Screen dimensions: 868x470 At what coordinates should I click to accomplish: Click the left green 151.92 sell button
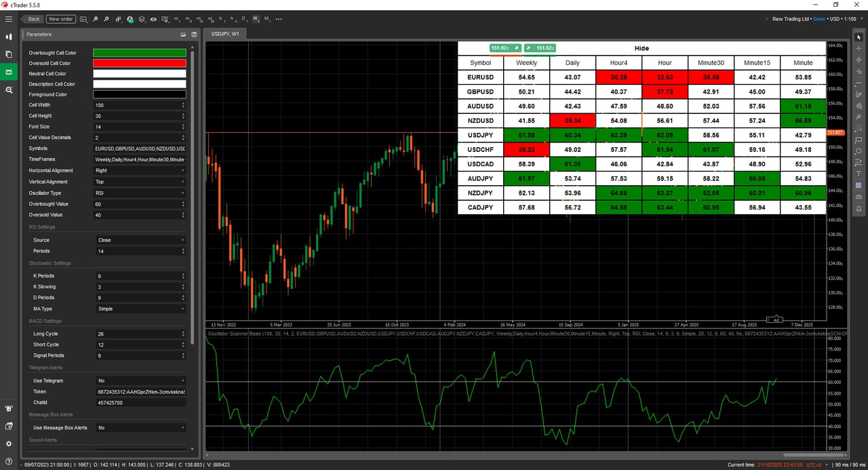coord(505,48)
